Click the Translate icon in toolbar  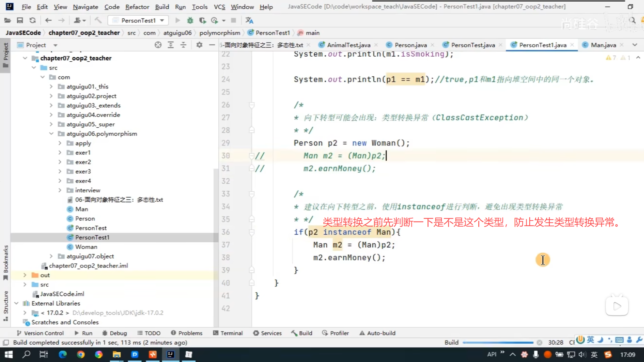pyautogui.click(x=249, y=20)
